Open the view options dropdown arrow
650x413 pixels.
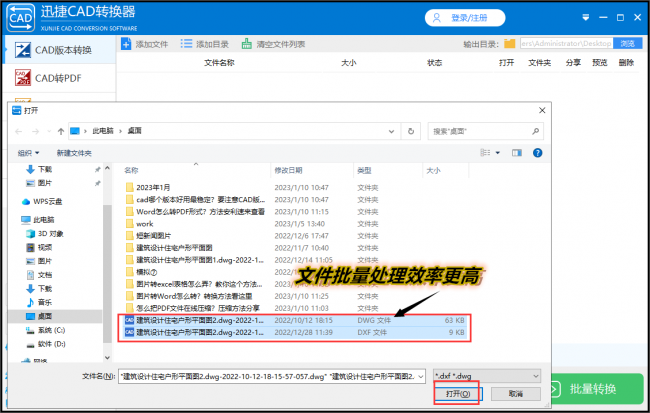[498, 153]
